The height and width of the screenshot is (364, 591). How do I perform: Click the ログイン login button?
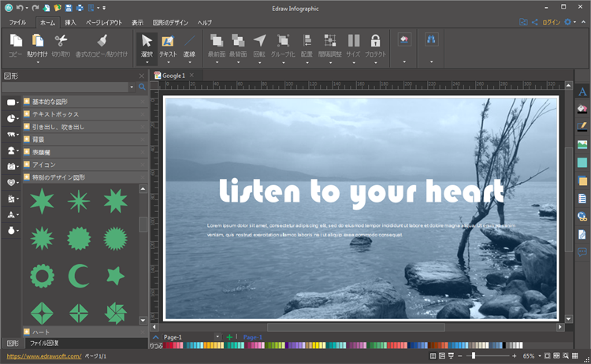coord(552,23)
